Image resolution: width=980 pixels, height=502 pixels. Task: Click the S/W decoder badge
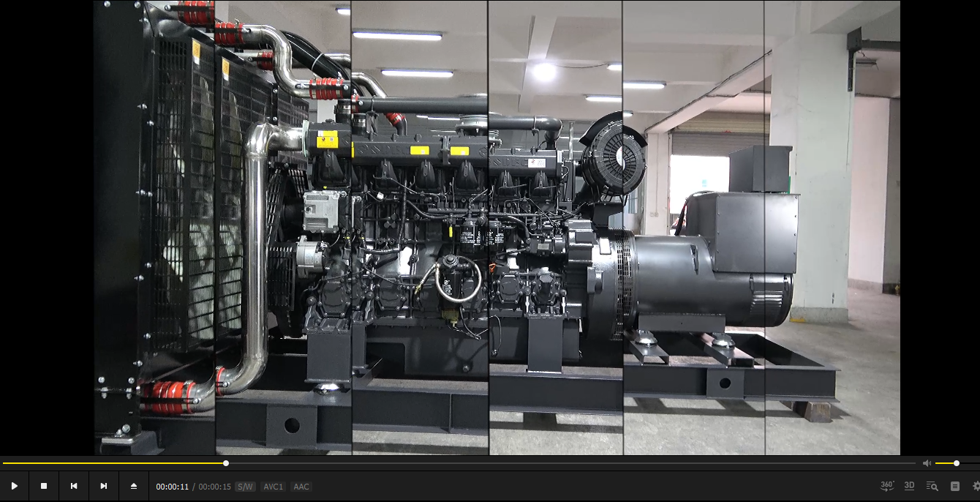point(245,487)
